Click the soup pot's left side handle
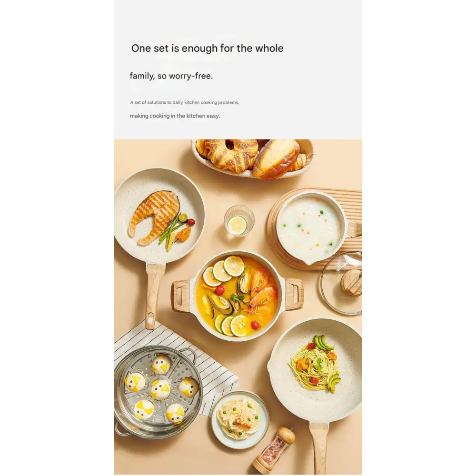This screenshot has height=476, width=476. tap(180, 296)
